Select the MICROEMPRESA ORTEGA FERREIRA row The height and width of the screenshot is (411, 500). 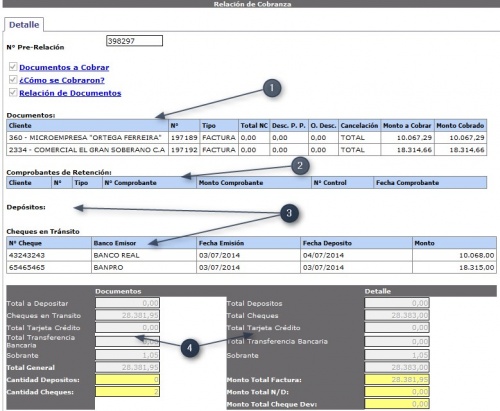pos(246,138)
